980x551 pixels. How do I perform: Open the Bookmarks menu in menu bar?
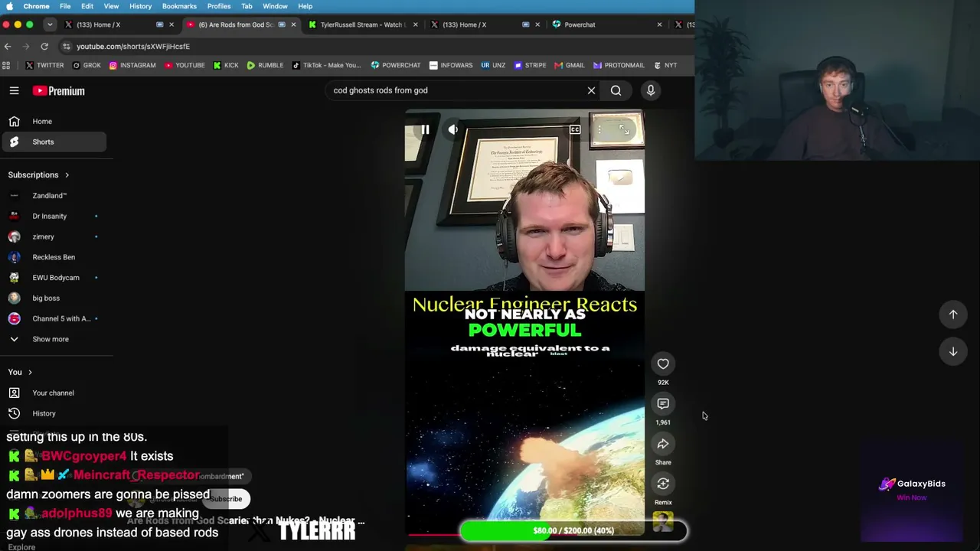pyautogui.click(x=179, y=6)
